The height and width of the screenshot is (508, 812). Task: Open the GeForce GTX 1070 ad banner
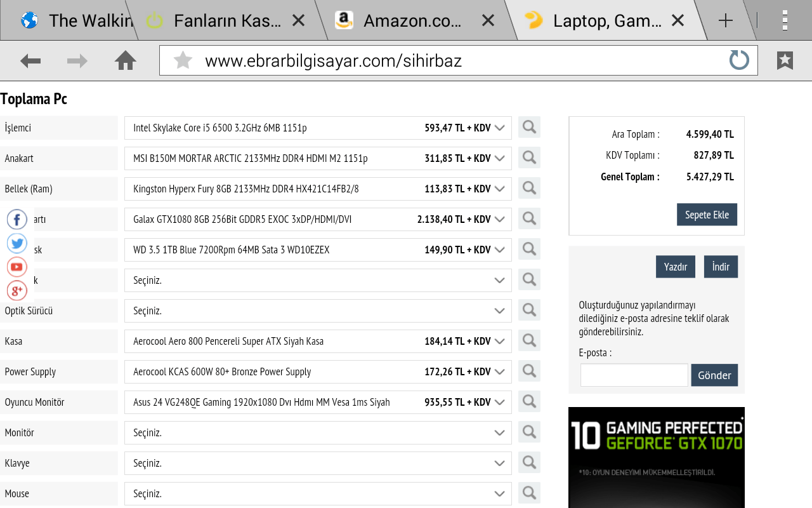tap(657, 457)
